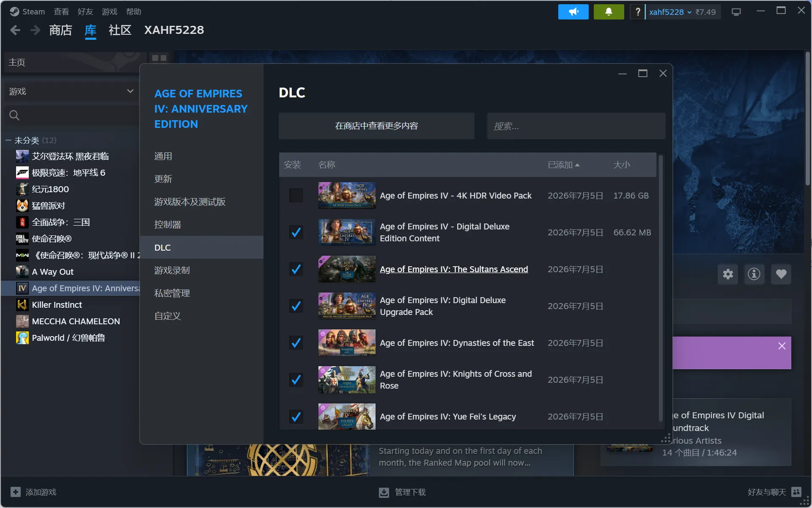Uncheck Dynasties of the East DLC
Viewport: 812px width, 508px height.
click(x=296, y=343)
